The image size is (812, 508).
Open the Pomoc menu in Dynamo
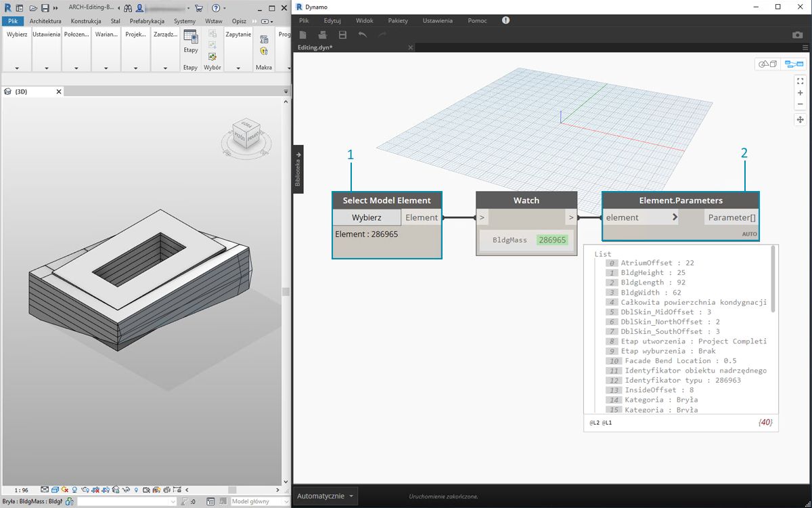click(477, 20)
